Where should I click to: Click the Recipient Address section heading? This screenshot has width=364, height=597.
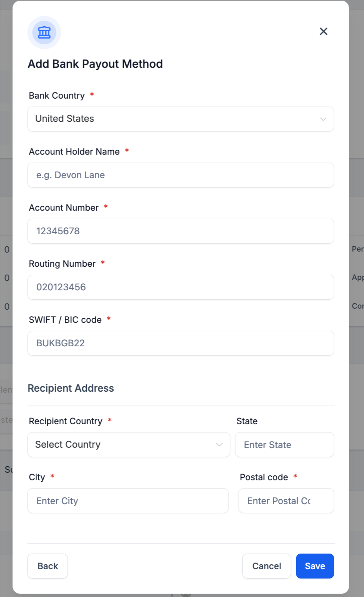tap(71, 388)
